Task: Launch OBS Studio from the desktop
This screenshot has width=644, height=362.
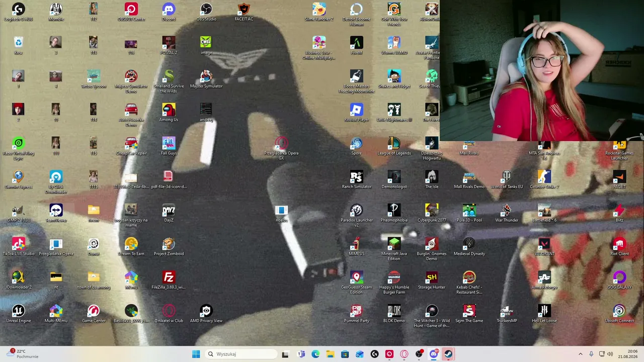Action: click(x=206, y=12)
